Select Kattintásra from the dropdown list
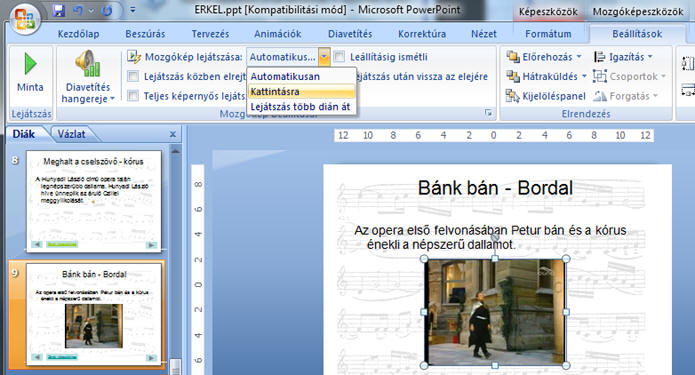This screenshot has height=375, width=695. (x=301, y=92)
